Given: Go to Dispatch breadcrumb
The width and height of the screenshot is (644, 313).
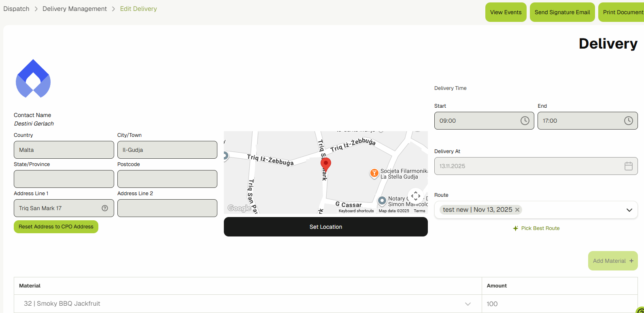Looking at the screenshot, I should 16,9.
